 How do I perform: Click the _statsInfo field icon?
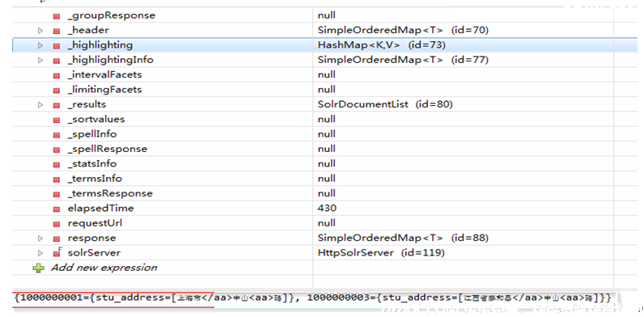[x=57, y=164]
